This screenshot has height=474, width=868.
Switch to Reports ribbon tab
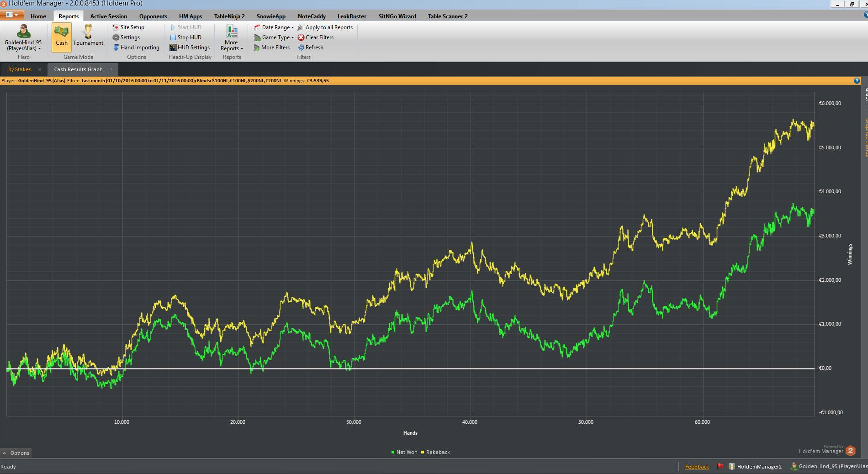coord(69,16)
